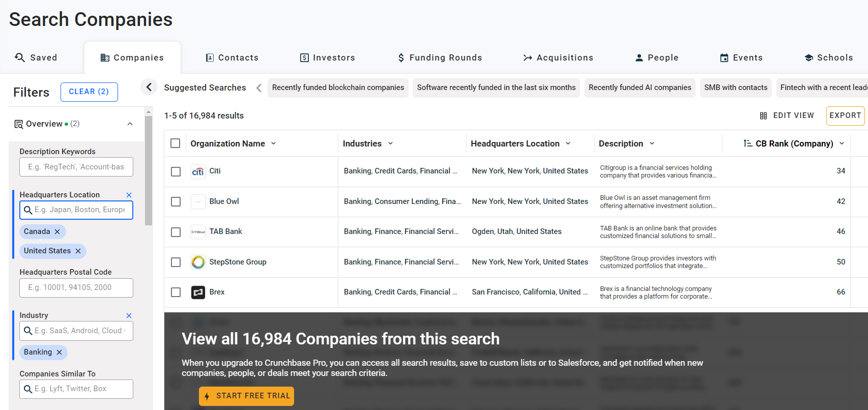
Task: Choose SMB with contacts suggestion
Action: click(x=736, y=87)
